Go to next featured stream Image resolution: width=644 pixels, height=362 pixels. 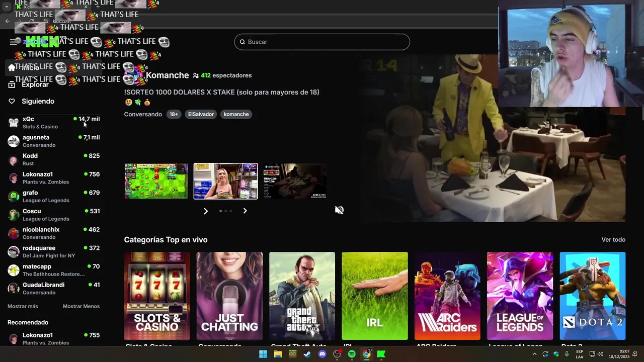pyautogui.click(x=245, y=211)
